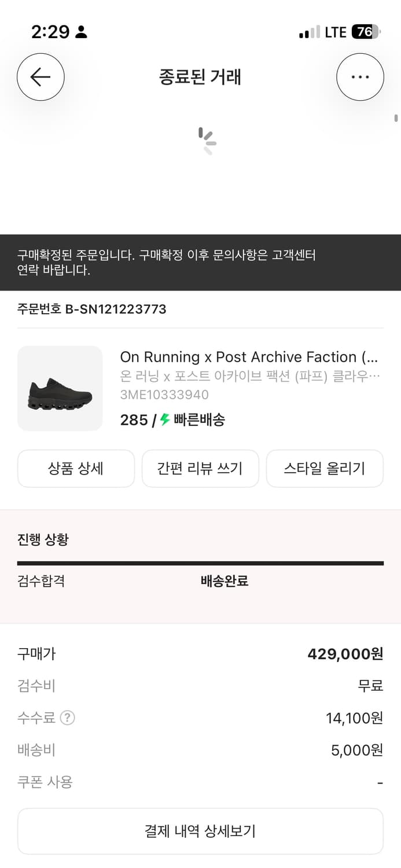401x868 pixels.
Task: Tap the 종료된 거래 screen title
Action: tap(200, 77)
